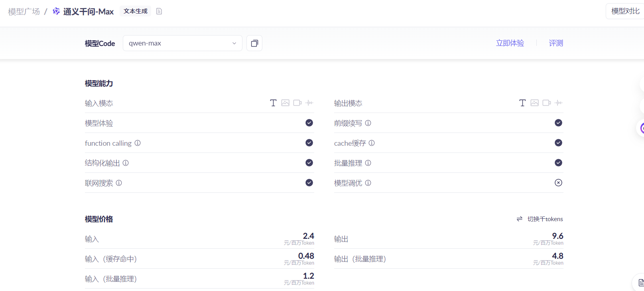Click the 通义千问-Max title
Screen dimensions: 644x291
click(x=89, y=12)
